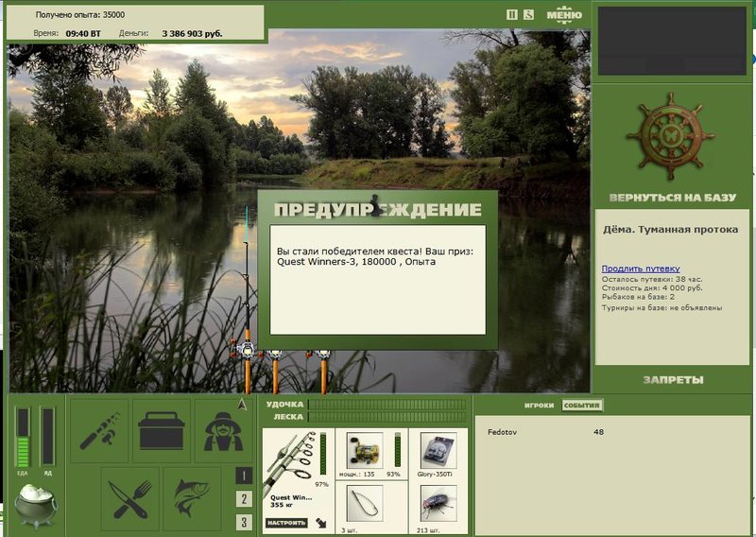Open the МЕНЮ main menu
756x537 pixels.
coord(563,14)
